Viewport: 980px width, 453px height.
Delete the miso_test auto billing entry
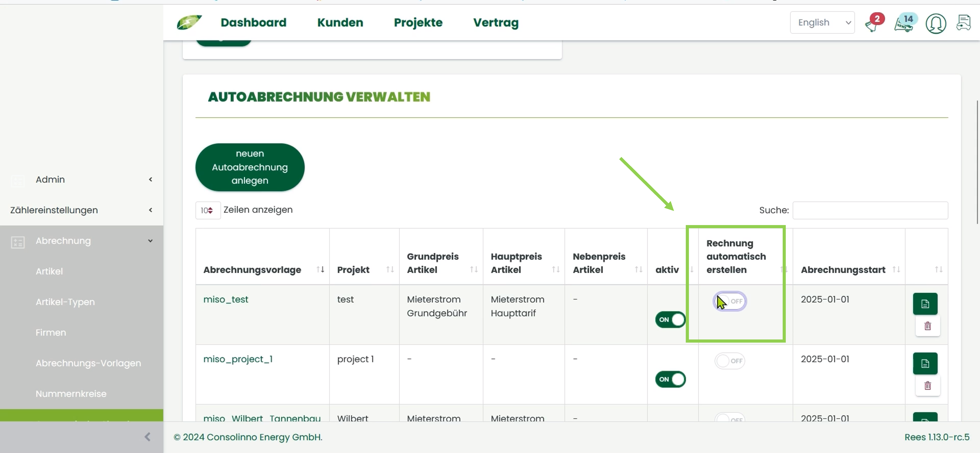click(x=927, y=326)
